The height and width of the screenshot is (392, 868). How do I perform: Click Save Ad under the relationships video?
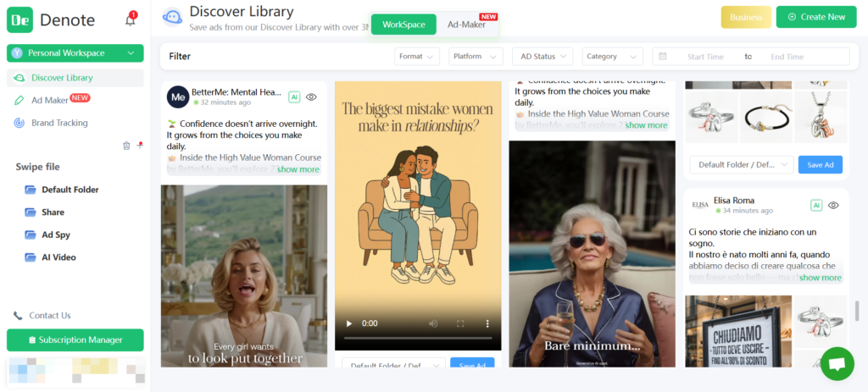coord(472,364)
